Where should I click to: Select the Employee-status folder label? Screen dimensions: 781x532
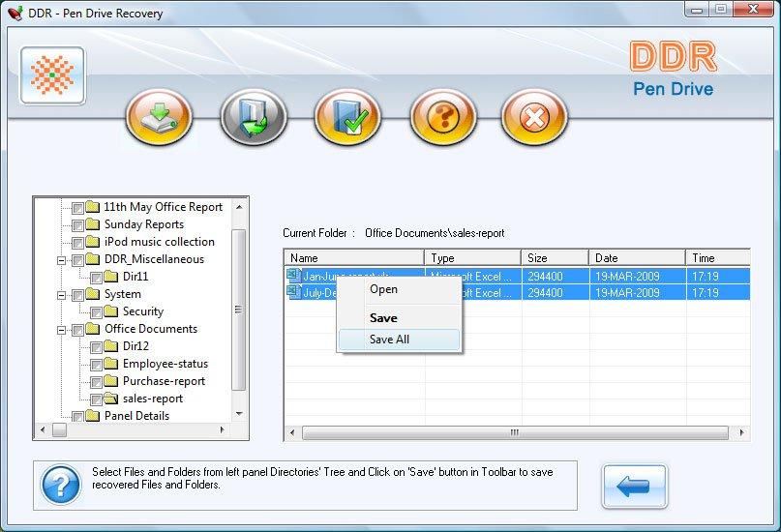165,364
